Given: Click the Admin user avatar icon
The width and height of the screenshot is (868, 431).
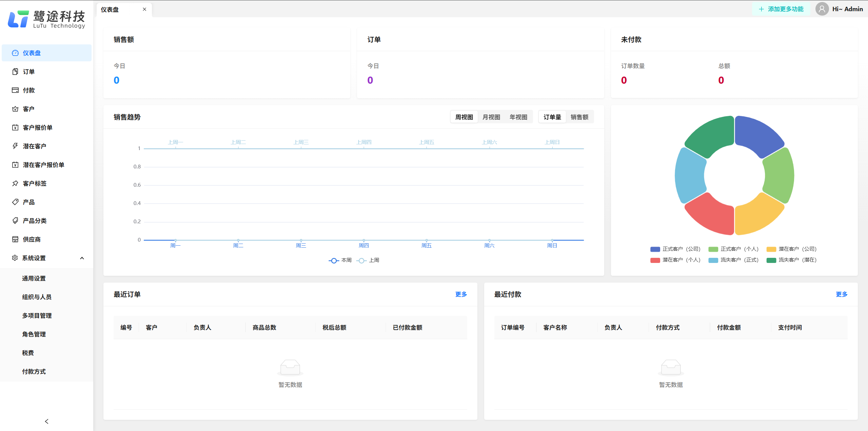Looking at the screenshot, I should (822, 9).
